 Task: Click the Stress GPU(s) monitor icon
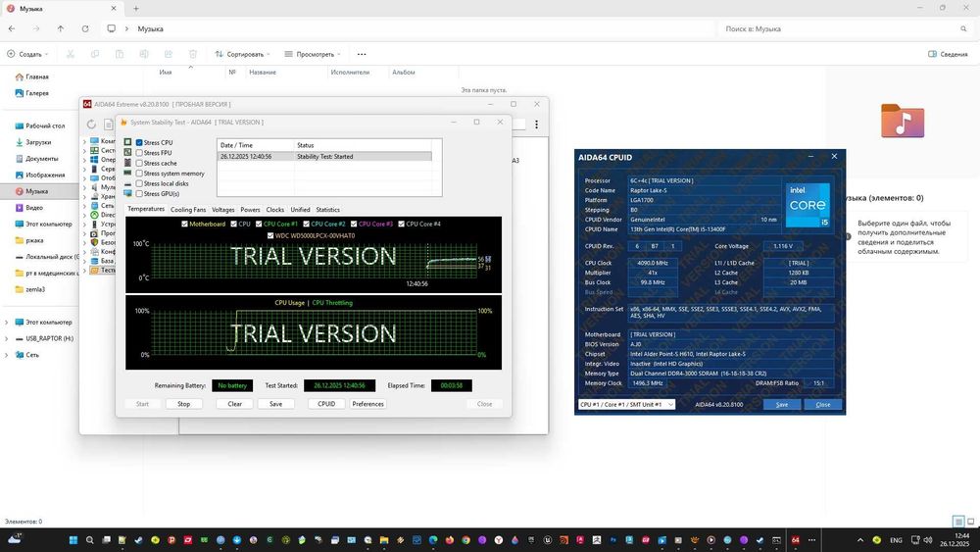pyautogui.click(x=127, y=194)
